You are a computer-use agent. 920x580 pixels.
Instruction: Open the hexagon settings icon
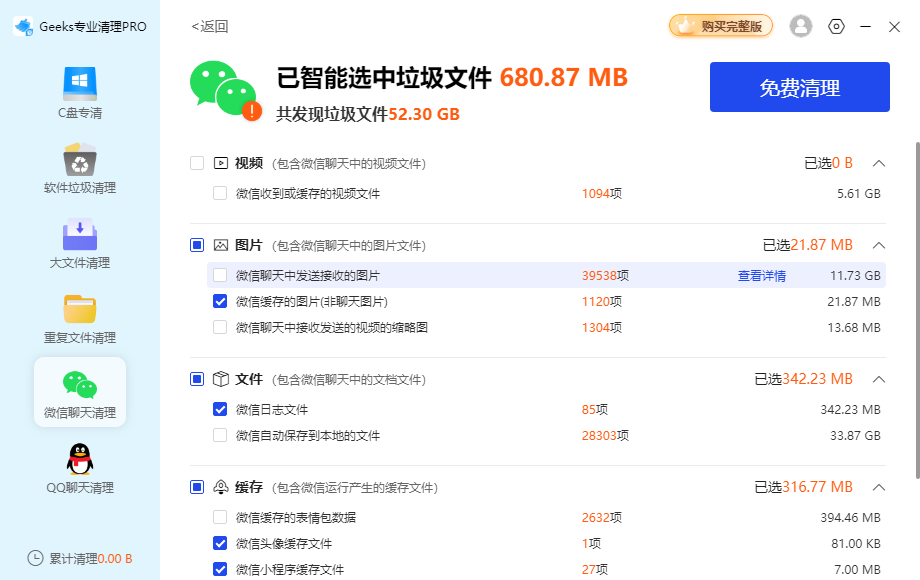836,26
